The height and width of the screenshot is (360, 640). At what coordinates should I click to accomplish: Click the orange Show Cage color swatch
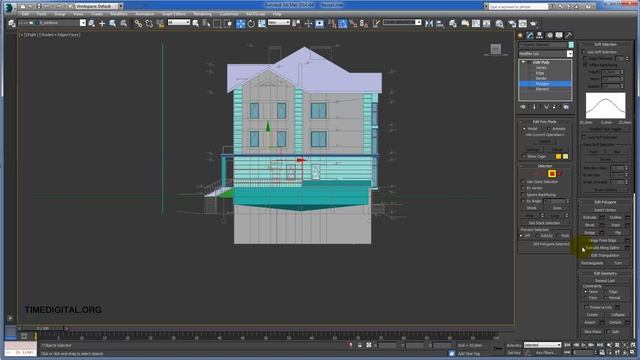pyautogui.click(x=558, y=156)
